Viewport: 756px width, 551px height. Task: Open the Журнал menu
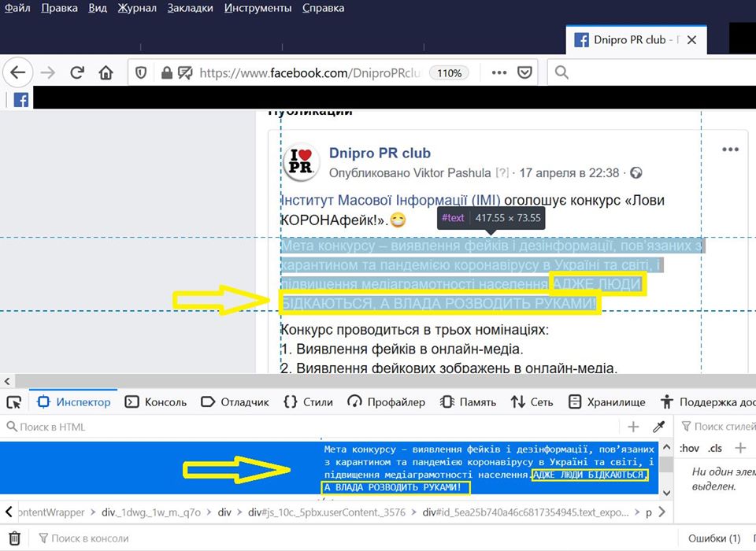click(137, 8)
